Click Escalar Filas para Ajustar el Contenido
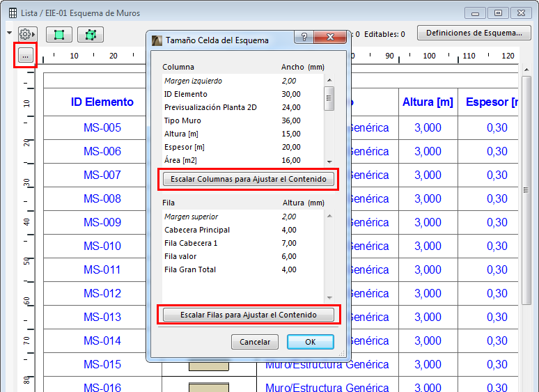 coord(248,315)
